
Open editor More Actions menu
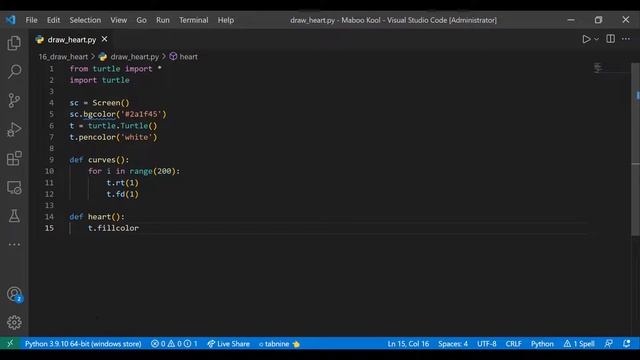pos(626,39)
